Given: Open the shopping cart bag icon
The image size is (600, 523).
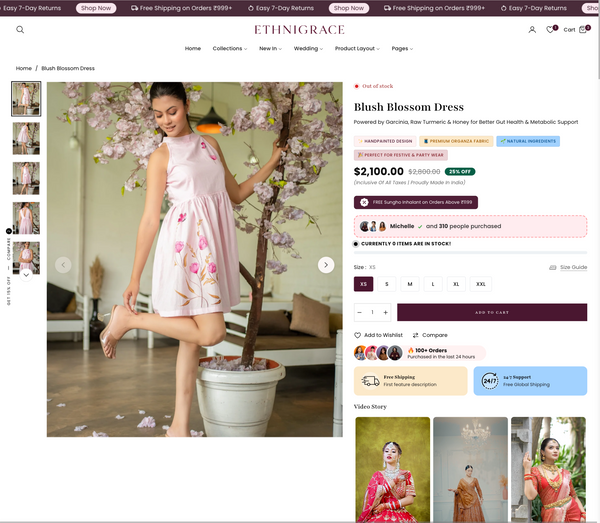Looking at the screenshot, I should (583, 29).
